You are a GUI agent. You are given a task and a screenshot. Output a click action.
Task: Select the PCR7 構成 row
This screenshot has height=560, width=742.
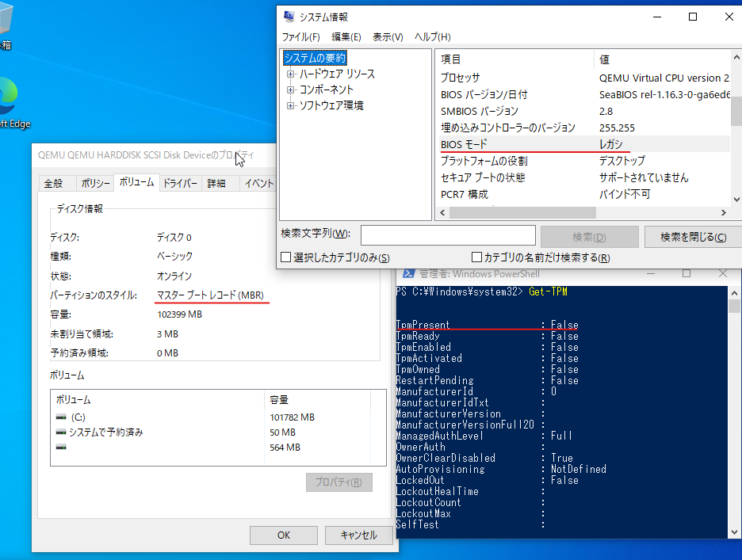click(584, 194)
